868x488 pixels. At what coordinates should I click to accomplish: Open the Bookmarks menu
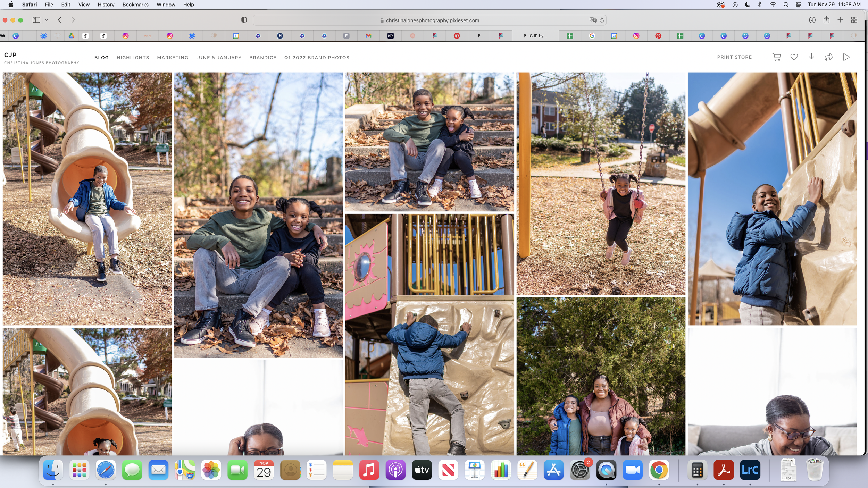pos(135,5)
